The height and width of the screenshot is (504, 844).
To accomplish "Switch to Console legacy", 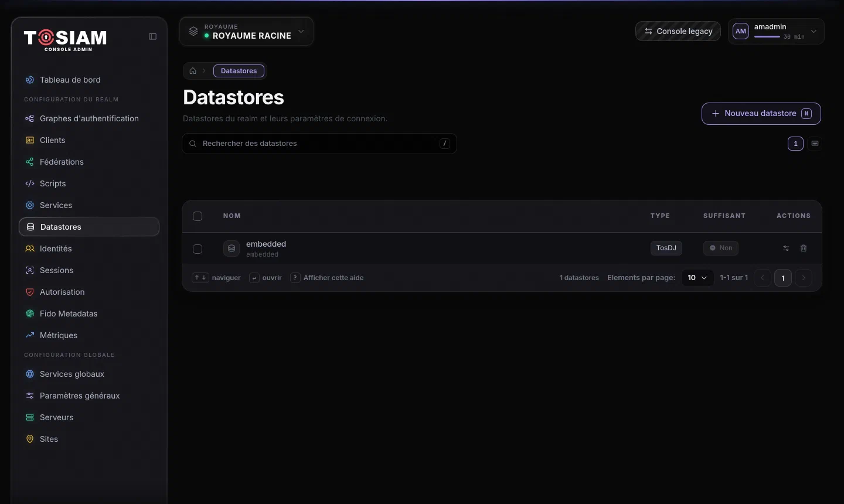I will coord(678,31).
